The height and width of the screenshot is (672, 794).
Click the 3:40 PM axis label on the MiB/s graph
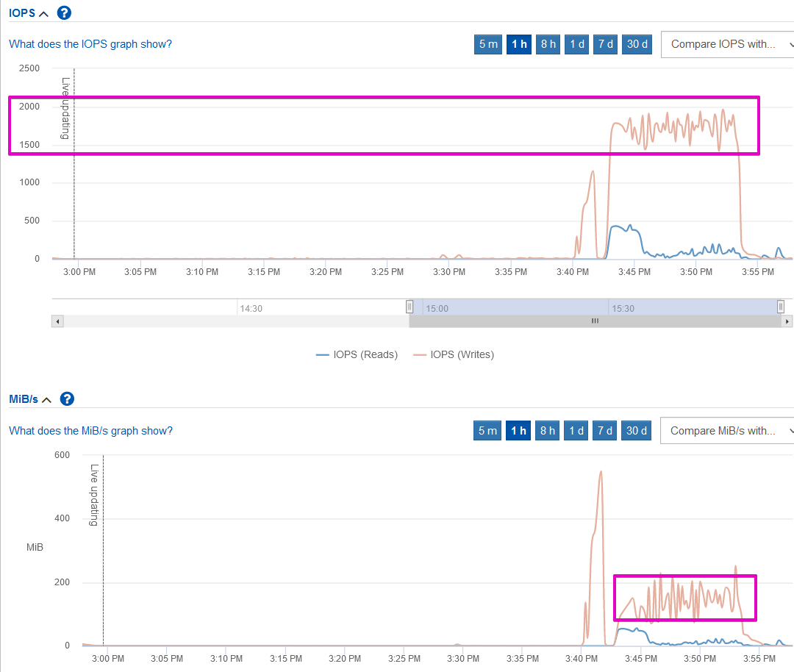[x=582, y=658]
